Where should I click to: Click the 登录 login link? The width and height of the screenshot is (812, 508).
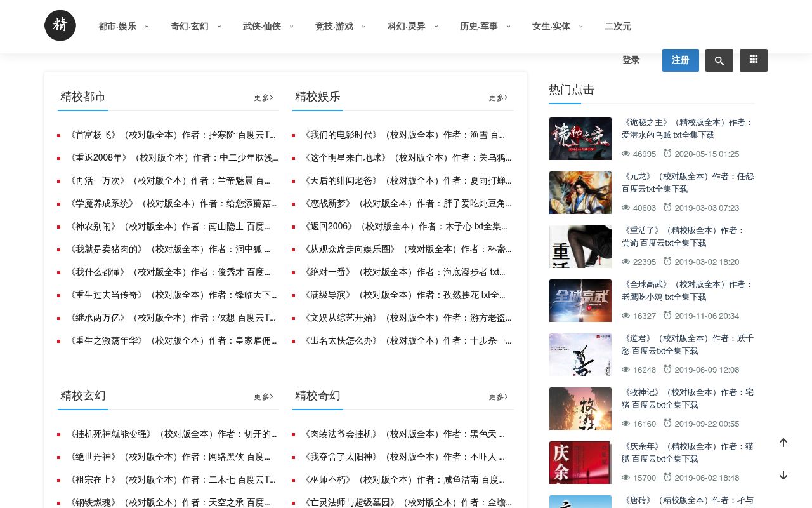(x=631, y=60)
